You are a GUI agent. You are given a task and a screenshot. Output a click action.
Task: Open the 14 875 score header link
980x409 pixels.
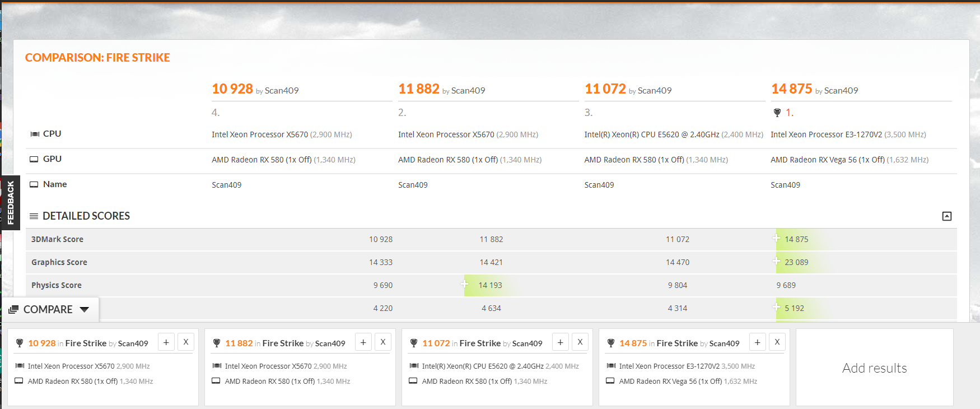(792, 89)
